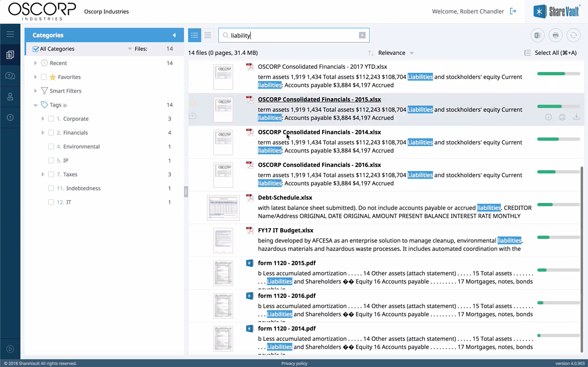This screenshot has height=367, width=588.
Task: Open the Files dropdown arrow
Action: [130, 49]
